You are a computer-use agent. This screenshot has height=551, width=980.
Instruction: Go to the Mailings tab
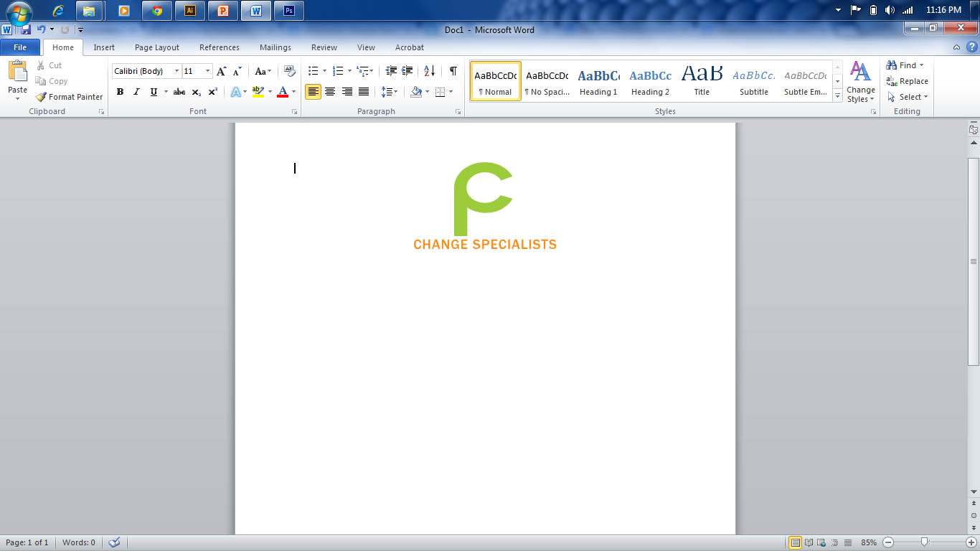click(x=275, y=47)
